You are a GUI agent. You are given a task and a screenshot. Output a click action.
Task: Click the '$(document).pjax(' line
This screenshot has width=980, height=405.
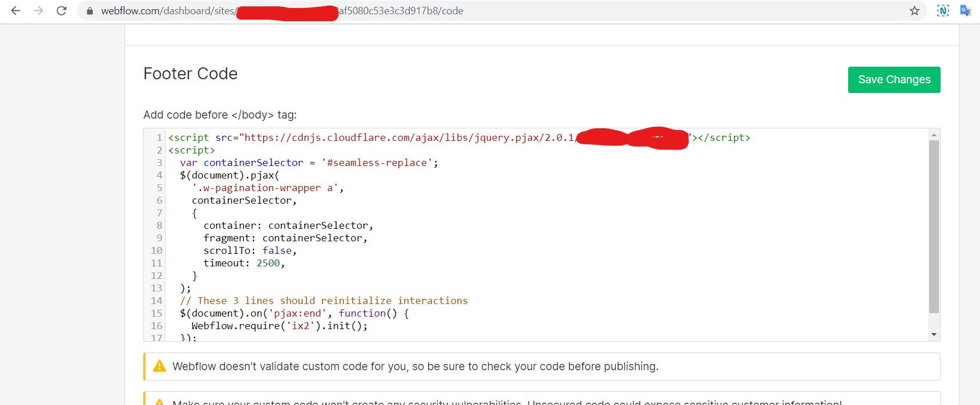(x=229, y=175)
